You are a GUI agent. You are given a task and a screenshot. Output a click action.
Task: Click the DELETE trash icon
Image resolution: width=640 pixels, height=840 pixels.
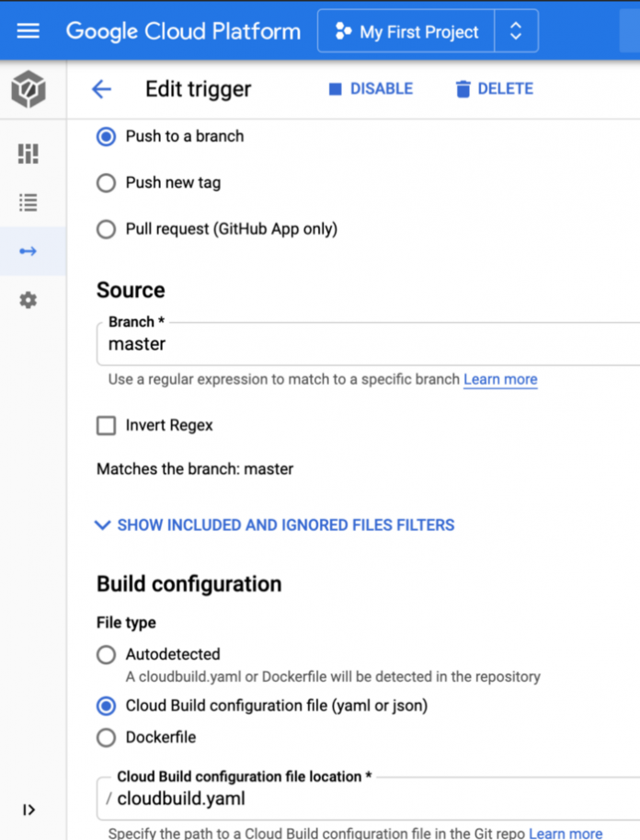pos(463,88)
